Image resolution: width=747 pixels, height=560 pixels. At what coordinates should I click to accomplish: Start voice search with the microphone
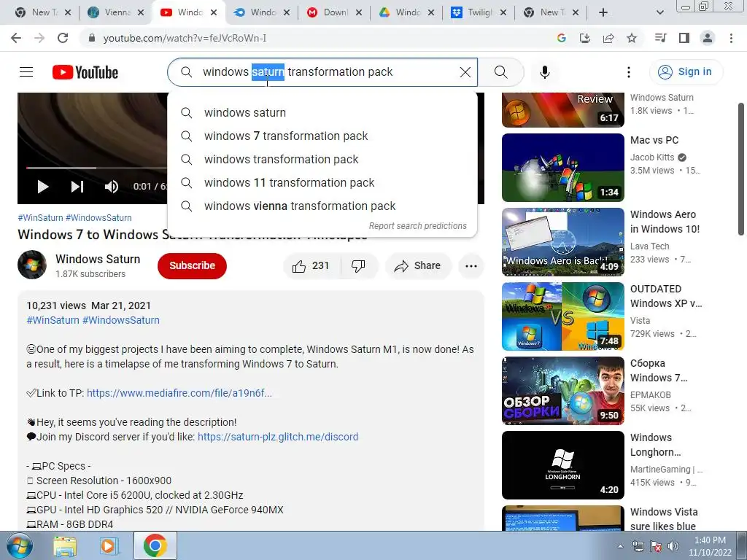pos(544,72)
